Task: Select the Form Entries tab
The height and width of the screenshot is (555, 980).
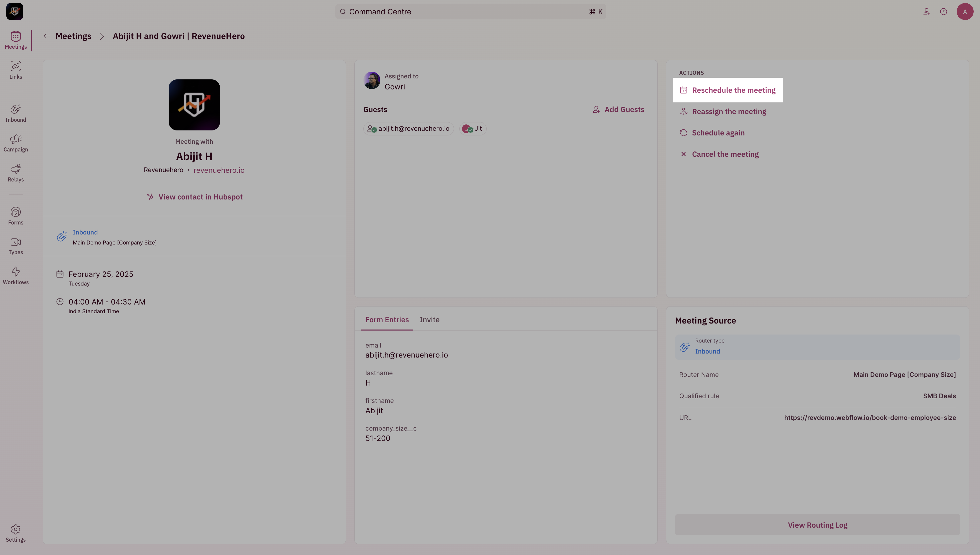Action: click(x=387, y=320)
